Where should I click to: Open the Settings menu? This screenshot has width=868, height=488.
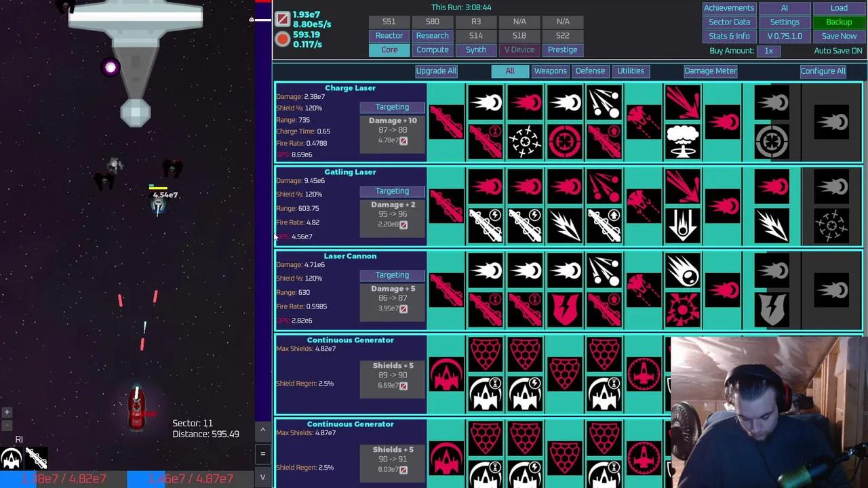pos(785,22)
